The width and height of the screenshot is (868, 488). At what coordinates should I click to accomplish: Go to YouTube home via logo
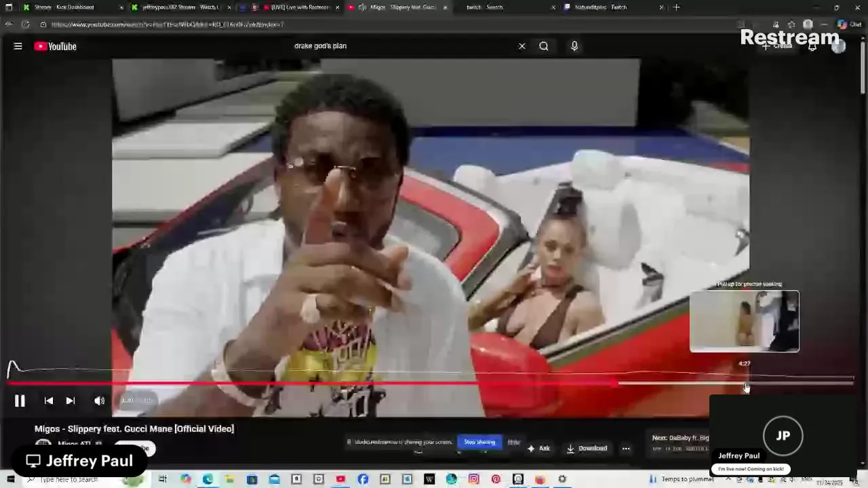point(56,46)
